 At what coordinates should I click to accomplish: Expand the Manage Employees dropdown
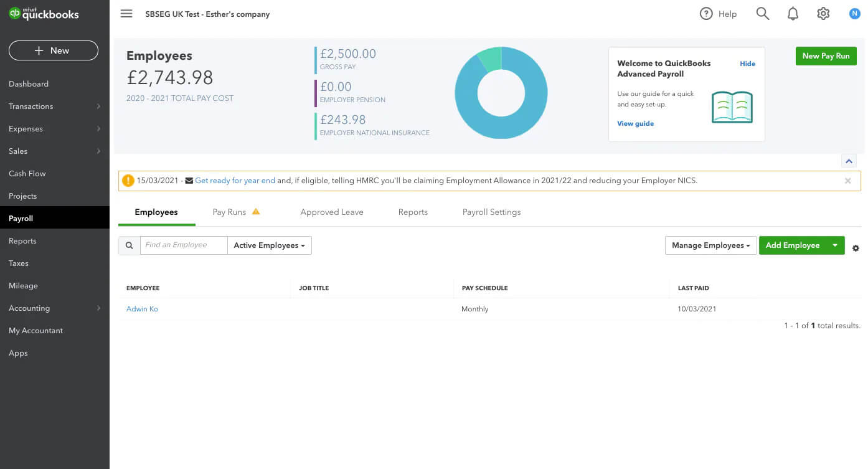[x=710, y=245]
